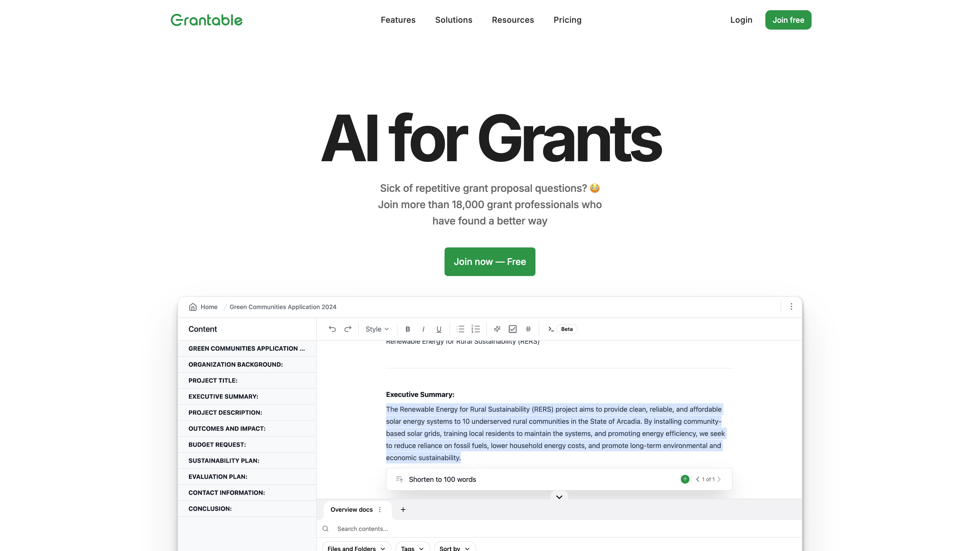Image resolution: width=980 pixels, height=551 pixels.
Task: Toggle bold formatting
Action: (x=407, y=329)
